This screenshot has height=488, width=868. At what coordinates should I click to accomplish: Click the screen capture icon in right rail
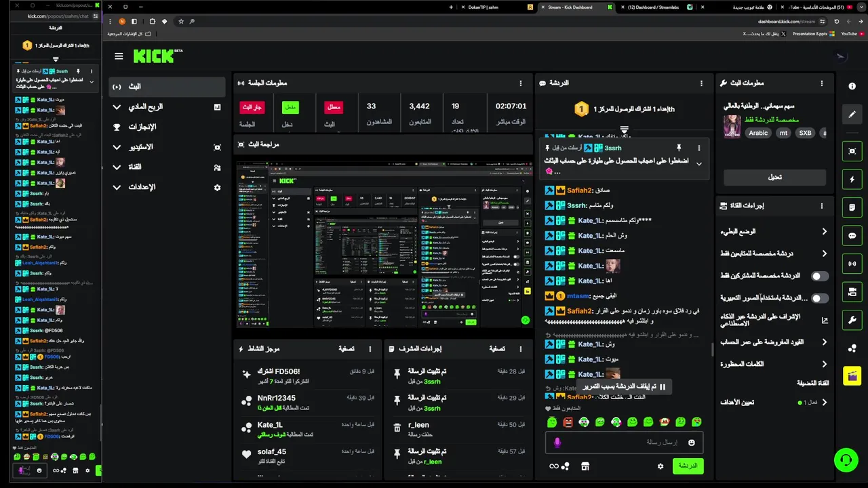pyautogui.click(x=852, y=150)
